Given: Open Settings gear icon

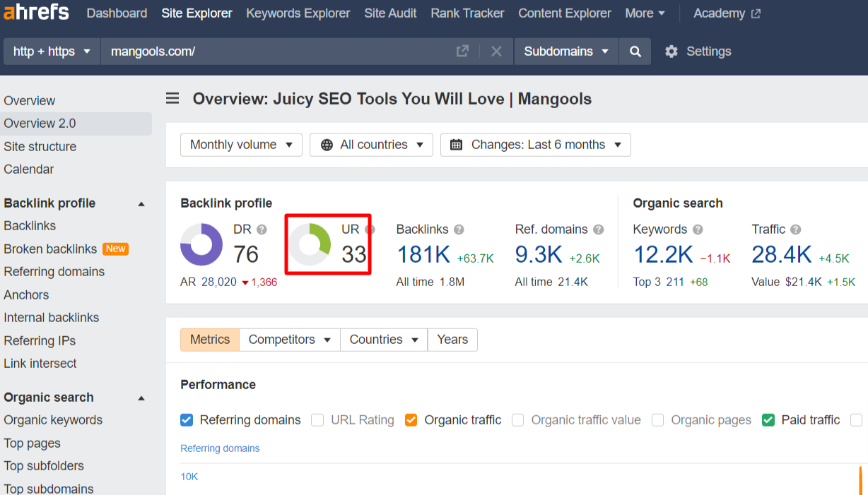Looking at the screenshot, I should pos(671,52).
